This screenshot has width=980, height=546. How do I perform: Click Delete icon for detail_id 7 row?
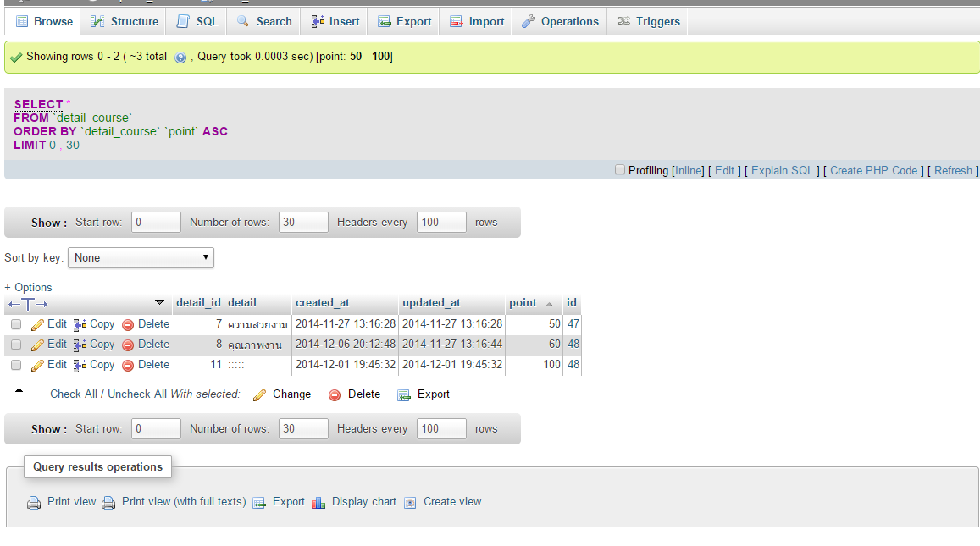[128, 325]
